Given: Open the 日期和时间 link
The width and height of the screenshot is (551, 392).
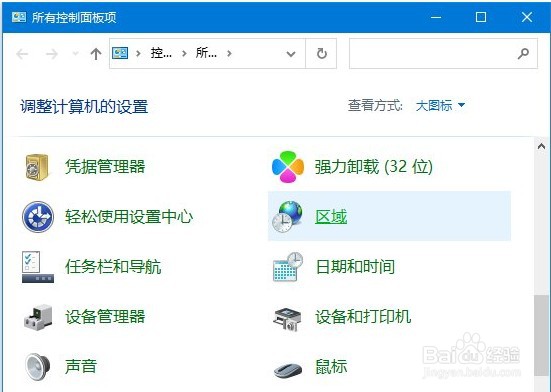Looking at the screenshot, I should [355, 267].
